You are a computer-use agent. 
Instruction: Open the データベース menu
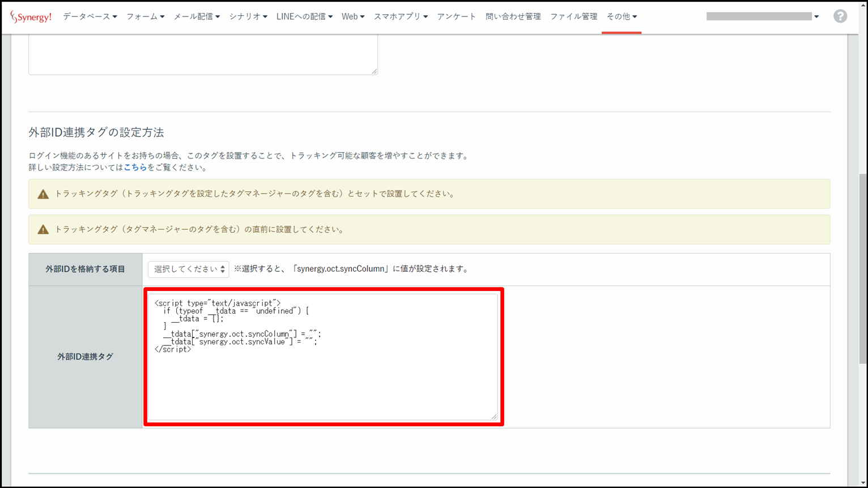(90, 17)
